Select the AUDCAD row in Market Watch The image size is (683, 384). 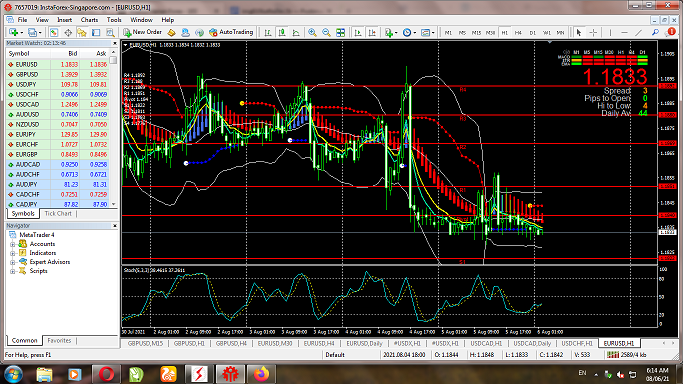point(57,165)
